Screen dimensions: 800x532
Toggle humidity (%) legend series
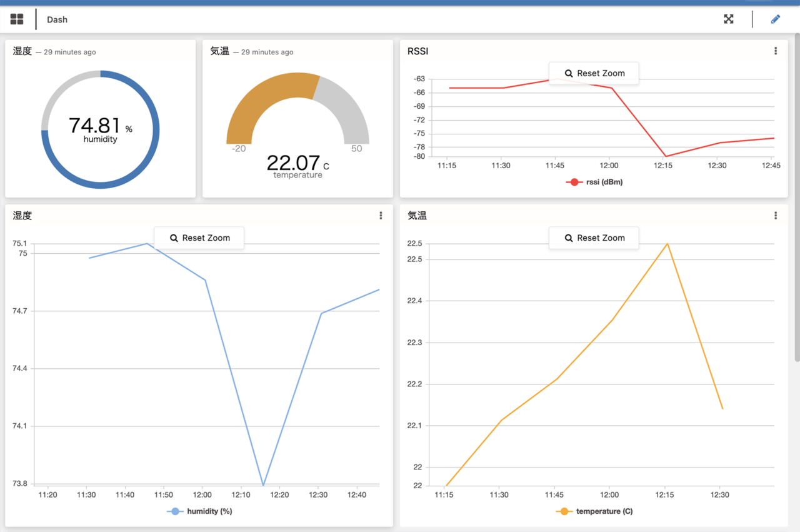[209, 511]
